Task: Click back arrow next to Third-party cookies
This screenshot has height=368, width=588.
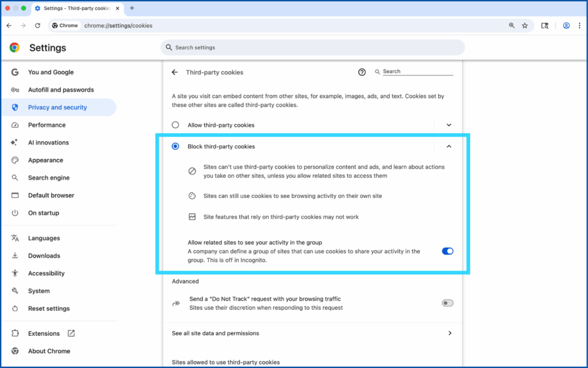Action: pyautogui.click(x=175, y=72)
